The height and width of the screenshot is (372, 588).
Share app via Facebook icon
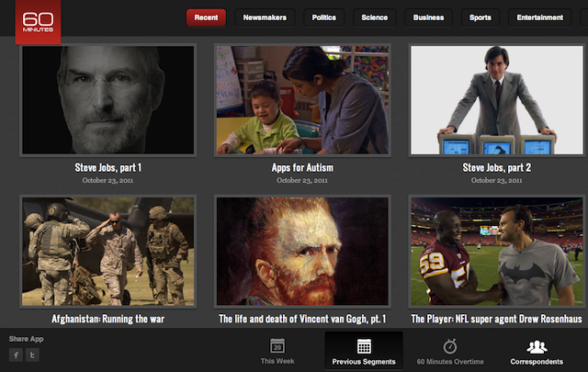(x=16, y=355)
